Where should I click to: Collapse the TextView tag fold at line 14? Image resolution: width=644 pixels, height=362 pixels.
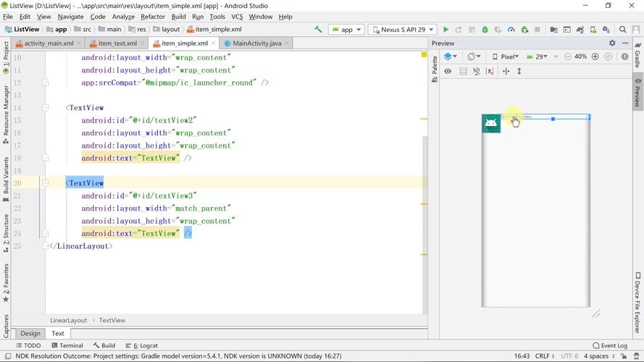(45, 108)
